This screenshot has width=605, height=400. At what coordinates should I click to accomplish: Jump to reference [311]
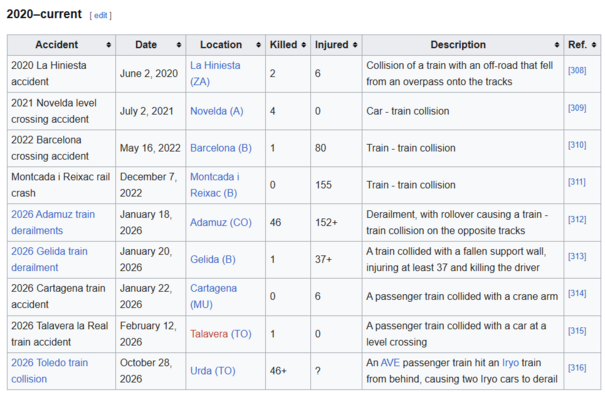[x=577, y=182]
